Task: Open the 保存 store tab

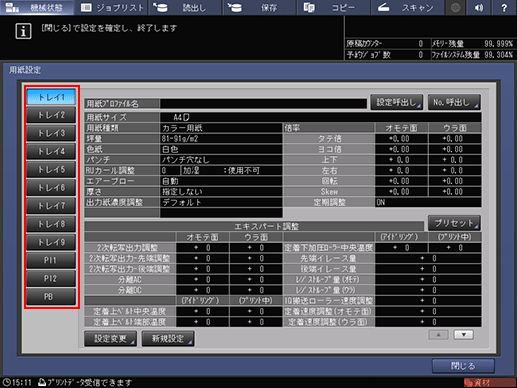Action: point(259,7)
